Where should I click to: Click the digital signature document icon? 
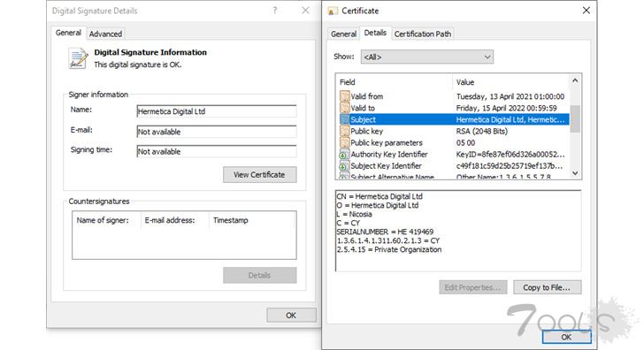78,58
